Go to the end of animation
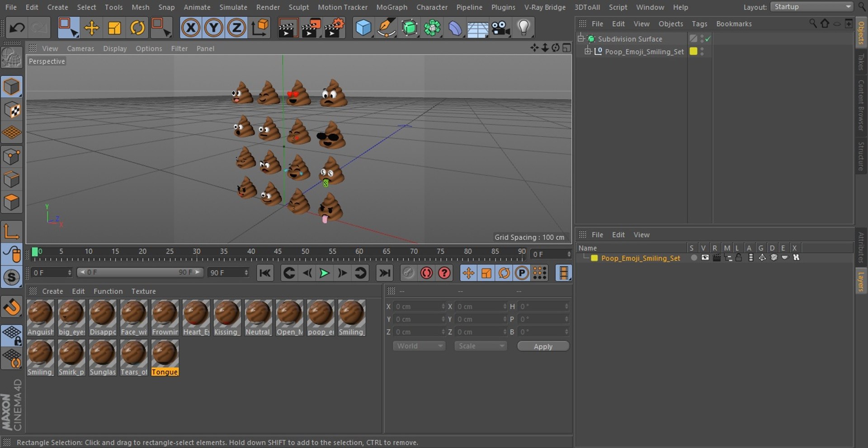 [x=384, y=273]
